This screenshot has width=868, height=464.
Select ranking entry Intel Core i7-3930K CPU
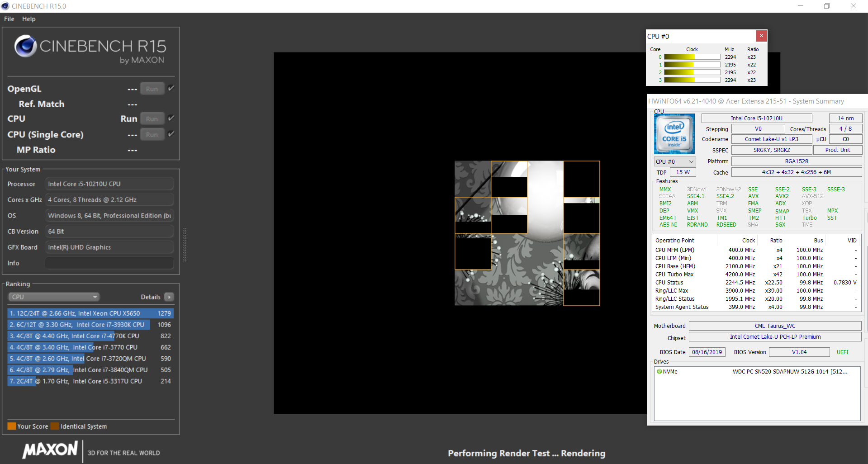(90, 325)
